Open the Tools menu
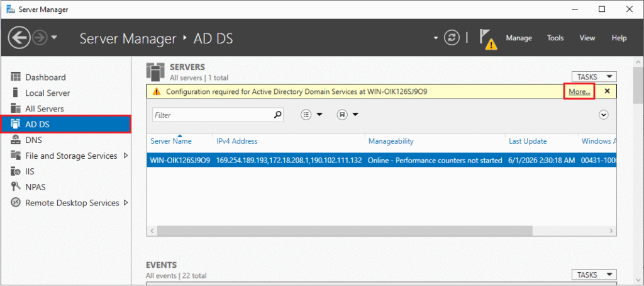Screen dimensions: 644x286 click(555, 38)
